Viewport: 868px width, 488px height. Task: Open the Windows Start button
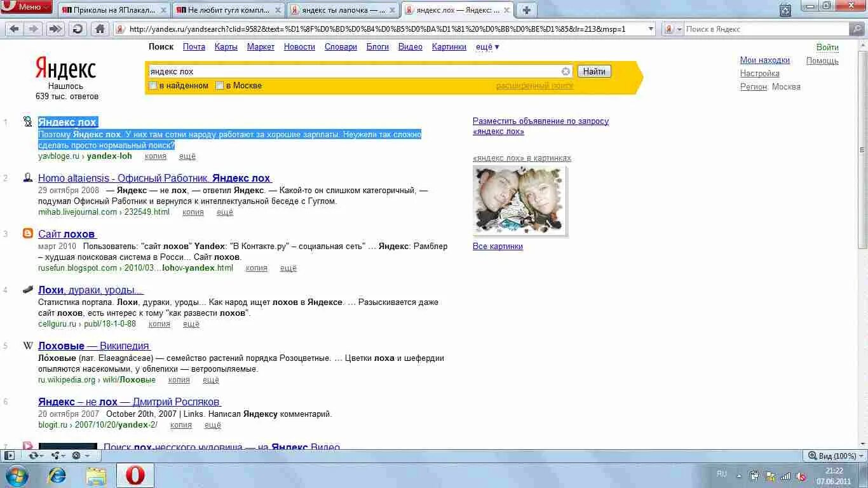[x=16, y=475]
